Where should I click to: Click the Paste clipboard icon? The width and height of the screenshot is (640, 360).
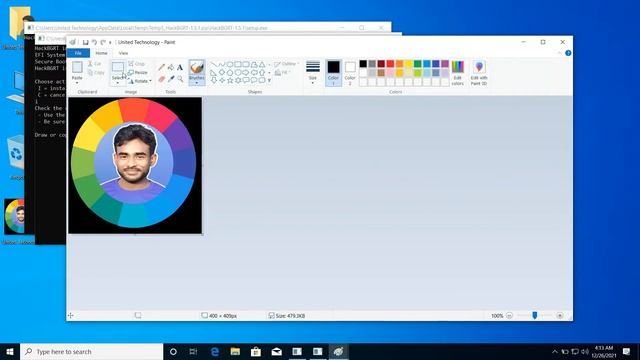pos(77,67)
